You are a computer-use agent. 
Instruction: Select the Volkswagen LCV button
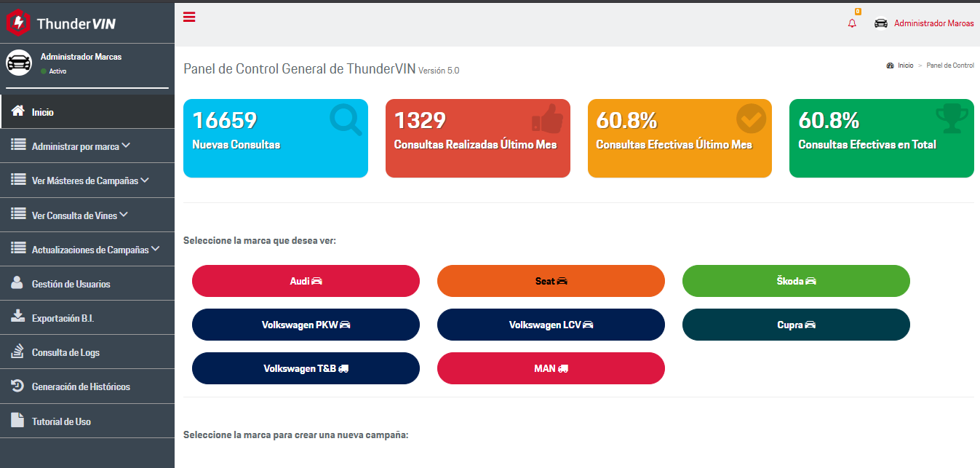551,325
